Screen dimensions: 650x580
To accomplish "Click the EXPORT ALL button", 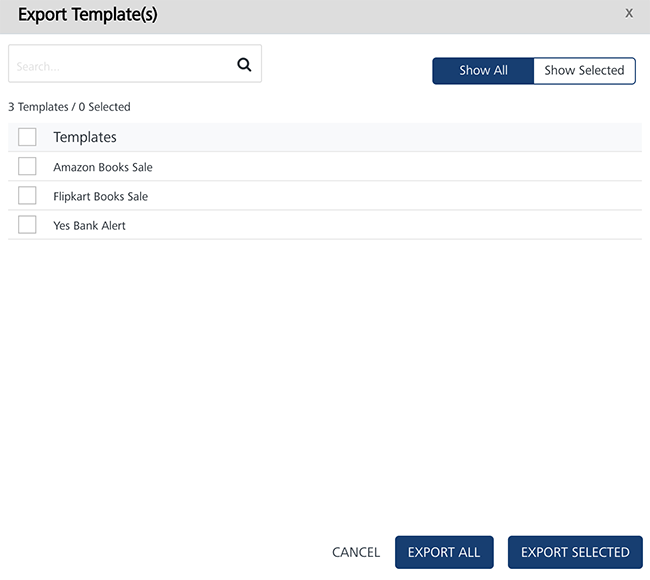I will coord(444,552).
